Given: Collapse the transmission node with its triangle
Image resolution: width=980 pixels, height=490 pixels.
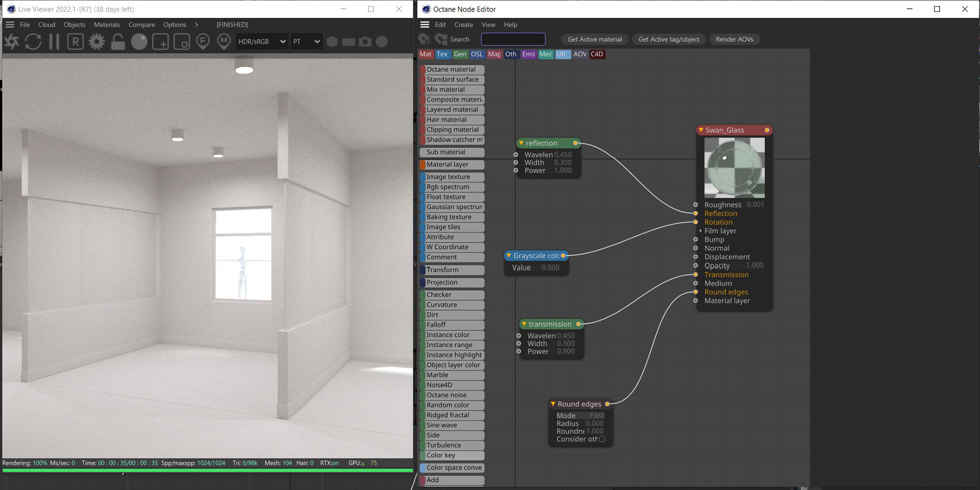Looking at the screenshot, I should coord(524,324).
